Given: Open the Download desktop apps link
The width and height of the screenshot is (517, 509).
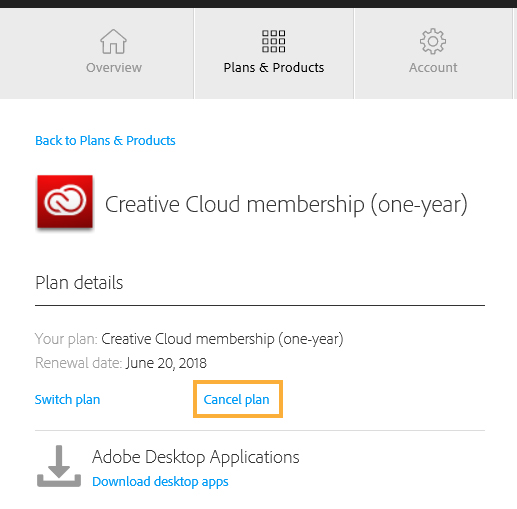Looking at the screenshot, I should pos(160,482).
